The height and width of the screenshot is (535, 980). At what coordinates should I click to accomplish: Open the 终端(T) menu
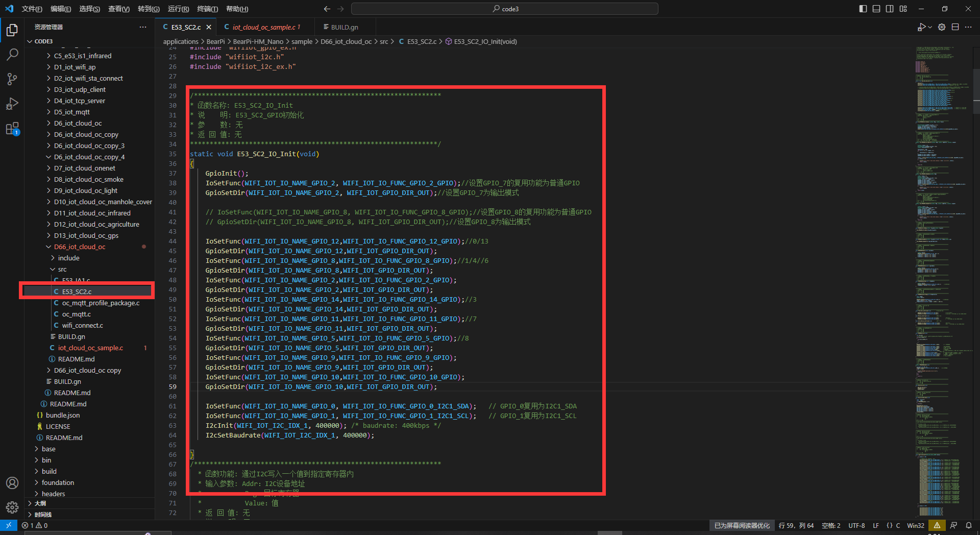click(208, 9)
